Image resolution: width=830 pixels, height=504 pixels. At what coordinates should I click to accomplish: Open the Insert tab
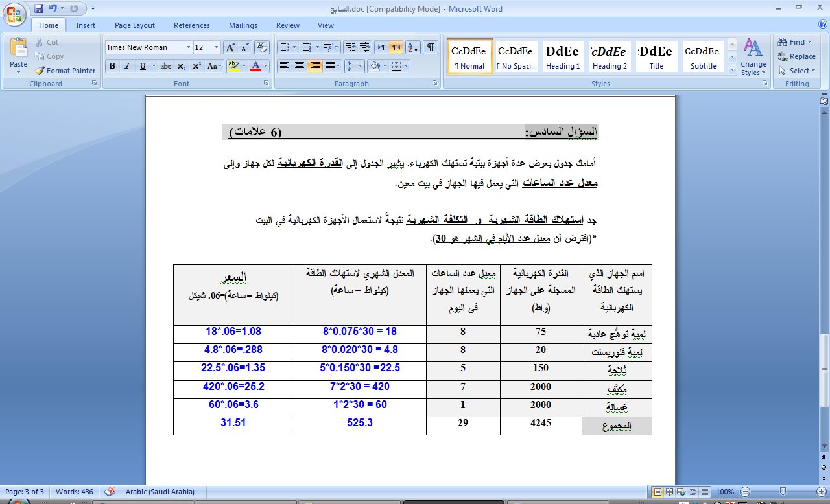pyautogui.click(x=86, y=25)
